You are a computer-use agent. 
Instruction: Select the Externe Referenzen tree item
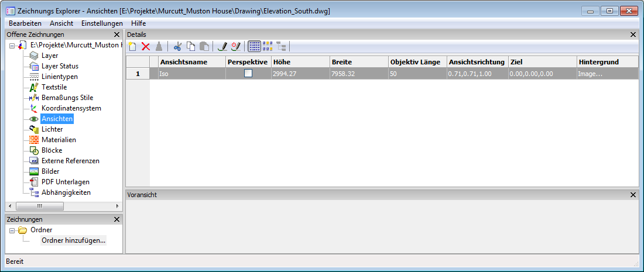(70, 161)
